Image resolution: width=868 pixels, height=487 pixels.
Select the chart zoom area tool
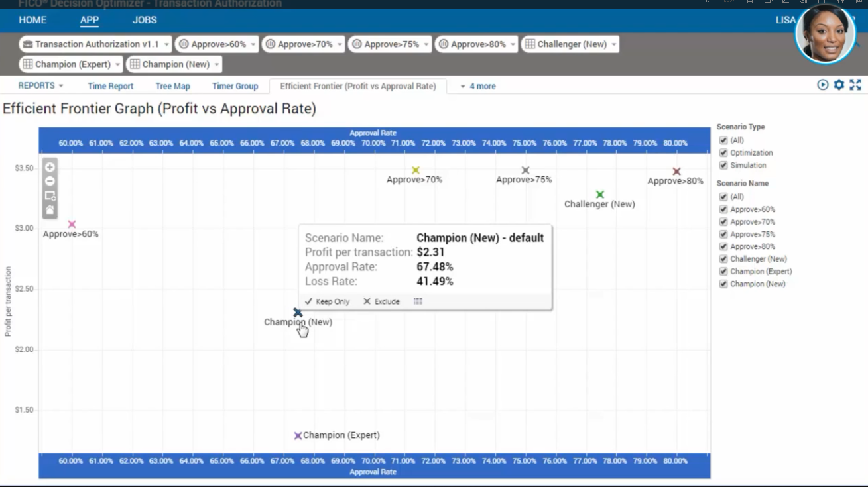point(50,196)
